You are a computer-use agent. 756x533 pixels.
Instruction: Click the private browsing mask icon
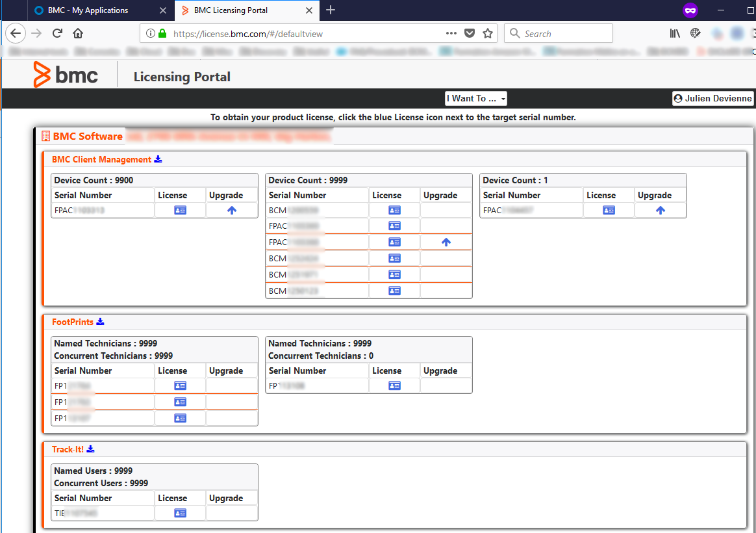[690, 10]
